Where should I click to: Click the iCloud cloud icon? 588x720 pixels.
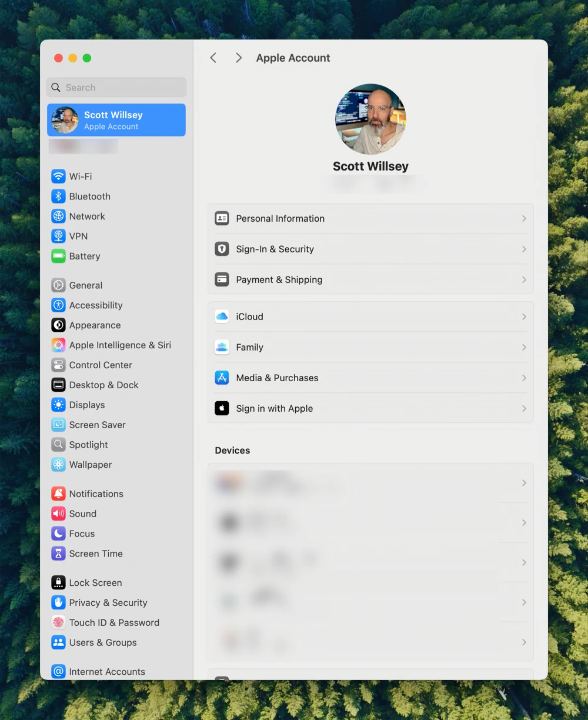point(222,316)
